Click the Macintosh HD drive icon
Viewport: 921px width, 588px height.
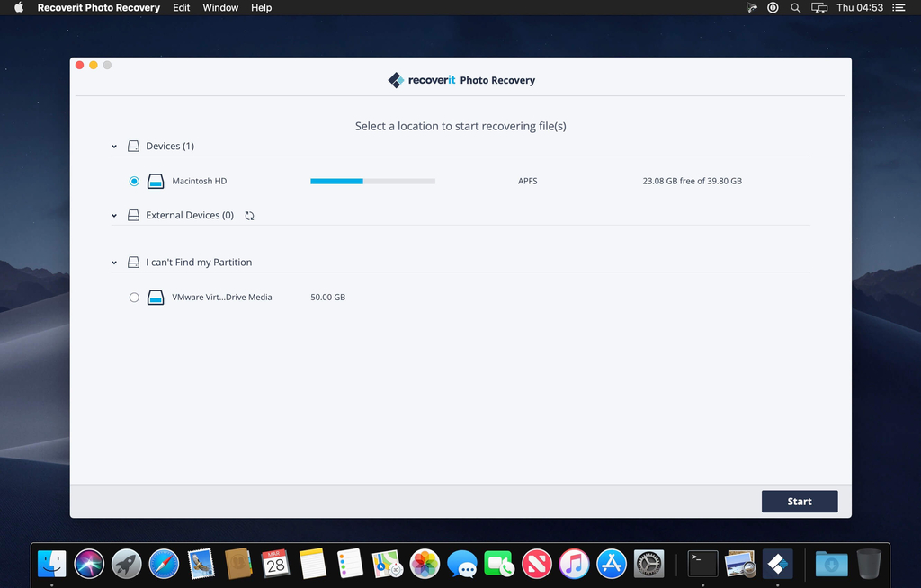pos(156,181)
